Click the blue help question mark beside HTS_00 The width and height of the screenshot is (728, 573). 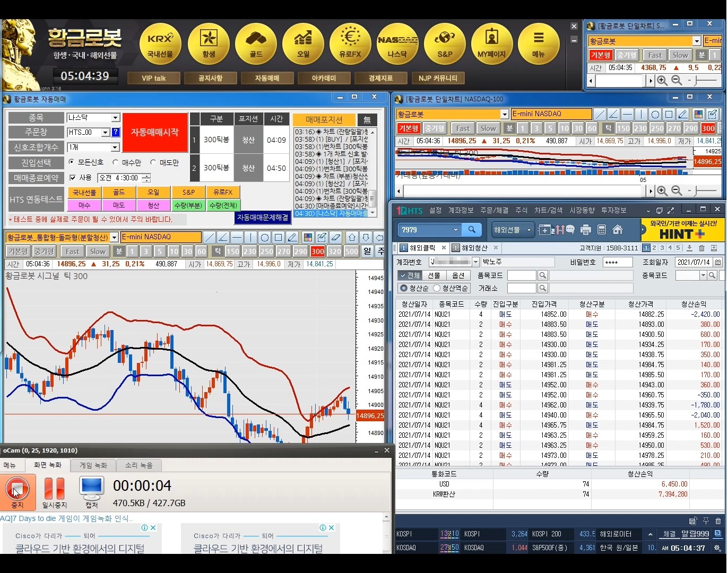(x=116, y=132)
